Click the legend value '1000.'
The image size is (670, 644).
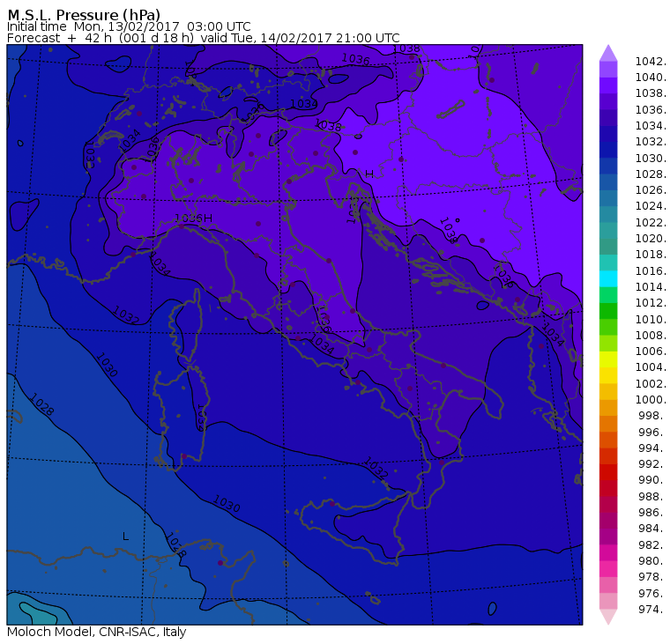[x=651, y=400]
